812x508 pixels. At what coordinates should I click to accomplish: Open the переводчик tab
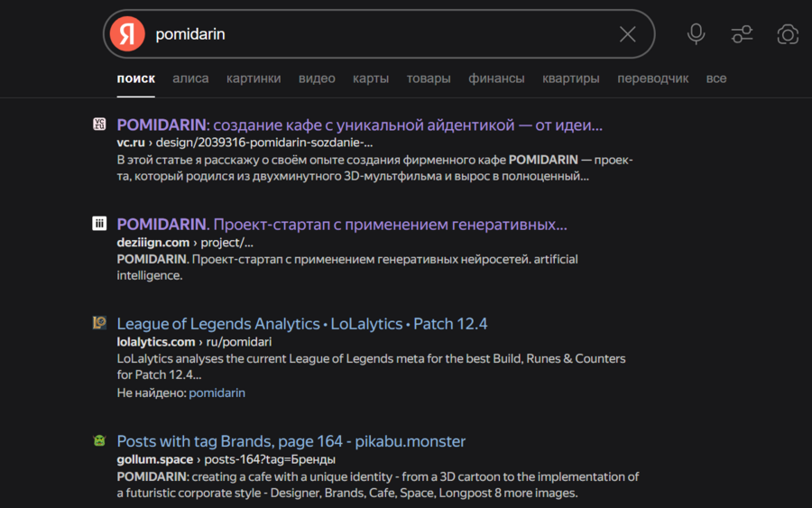(652, 79)
